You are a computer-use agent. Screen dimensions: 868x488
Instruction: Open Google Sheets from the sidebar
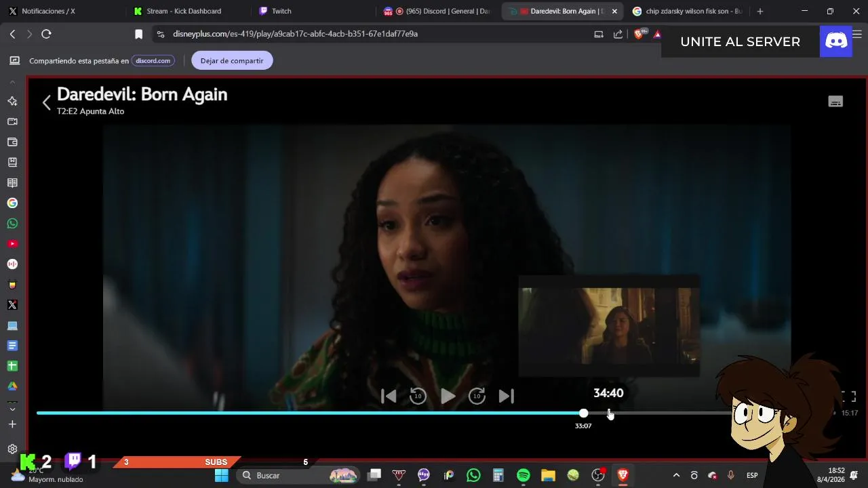click(12, 366)
